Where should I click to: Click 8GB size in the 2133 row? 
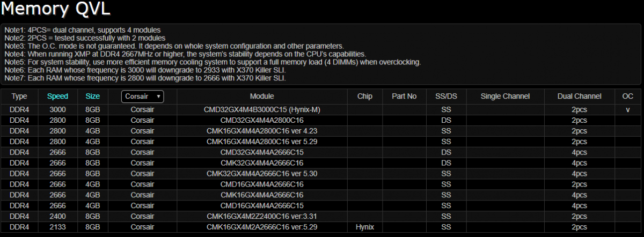pyautogui.click(x=93, y=227)
